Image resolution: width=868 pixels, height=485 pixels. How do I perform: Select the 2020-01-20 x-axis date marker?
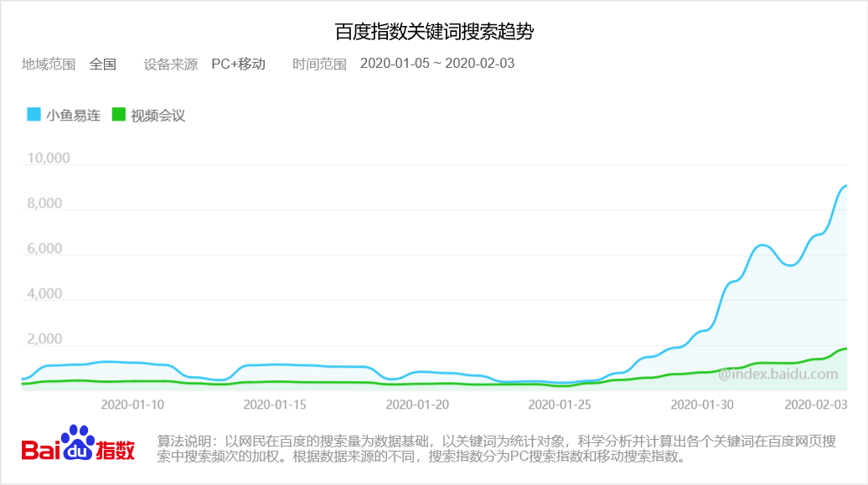click(417, 404)
